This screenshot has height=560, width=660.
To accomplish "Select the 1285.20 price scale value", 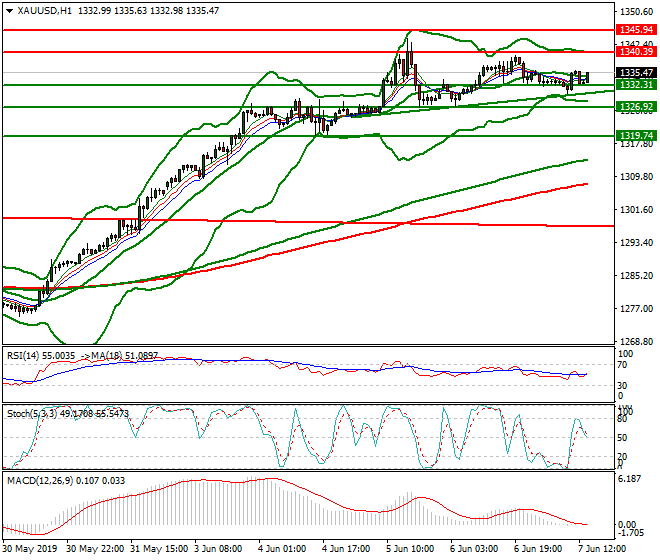I will pyautogui.click(x=636, y=276).
